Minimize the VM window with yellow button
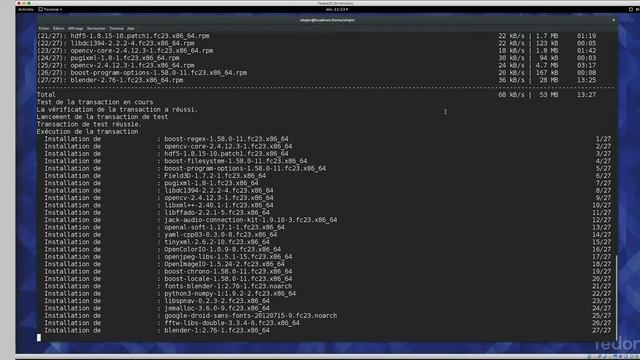Viewport: 640px width, 360px height. pyautogui.click(x=24, y=3)
